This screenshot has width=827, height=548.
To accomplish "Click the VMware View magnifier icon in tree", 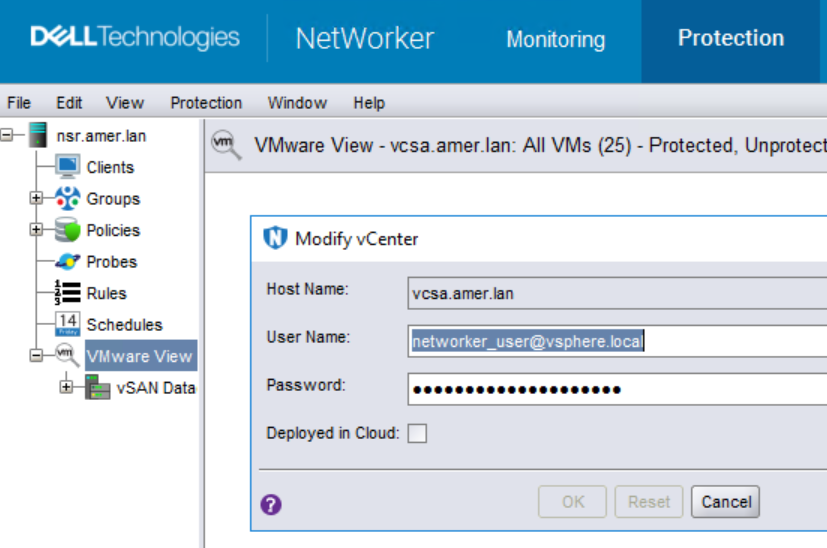I will pyautogui.click(x=68, y=355).
